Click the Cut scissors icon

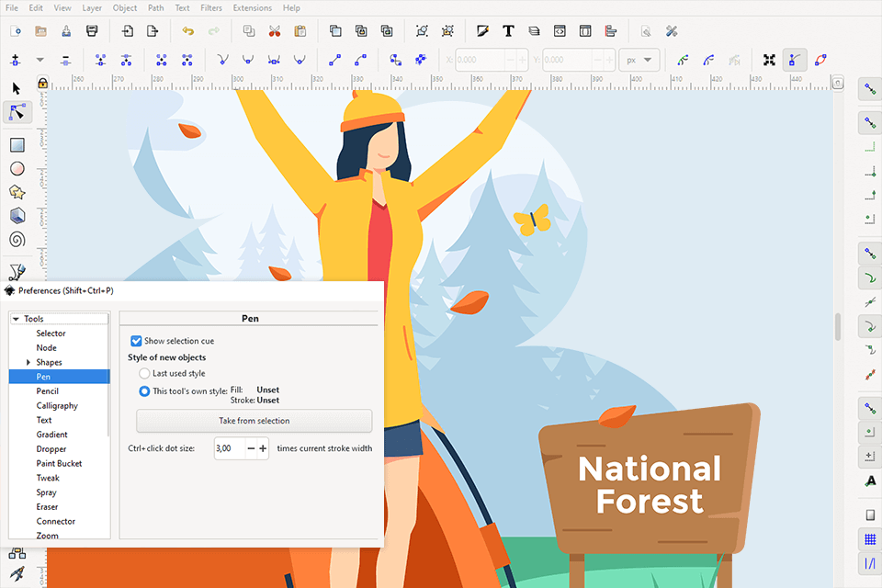275,31
